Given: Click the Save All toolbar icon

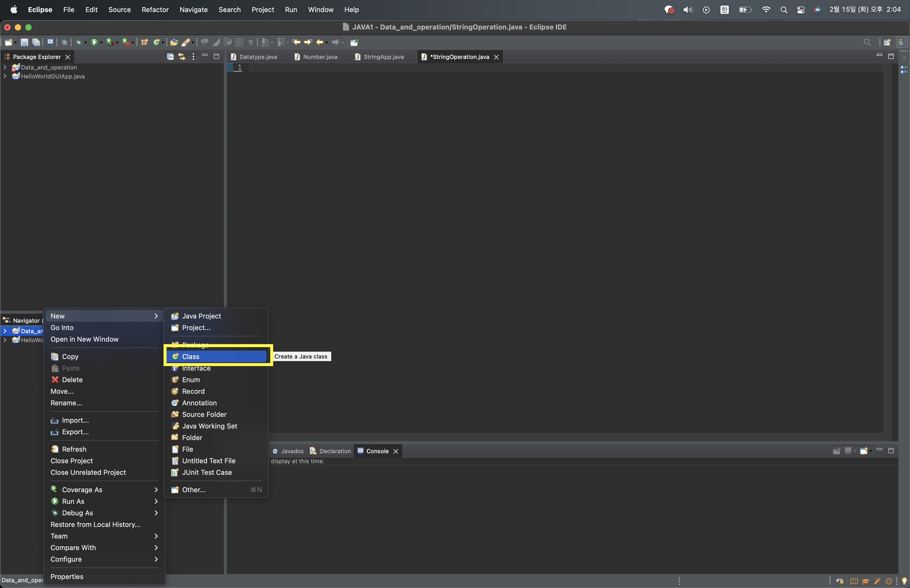Looking at the screenshot, I should [36, 42].
